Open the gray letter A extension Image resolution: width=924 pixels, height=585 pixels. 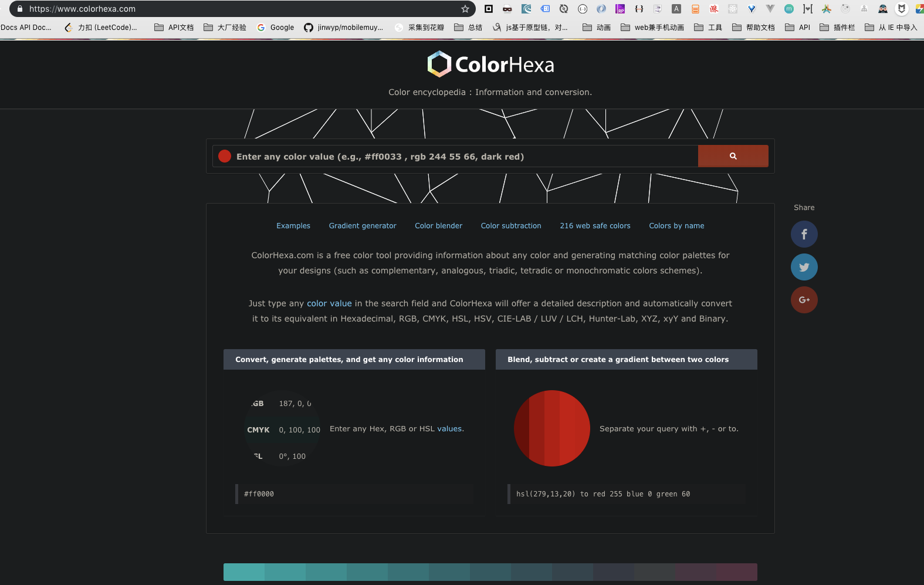pos(676,9)
